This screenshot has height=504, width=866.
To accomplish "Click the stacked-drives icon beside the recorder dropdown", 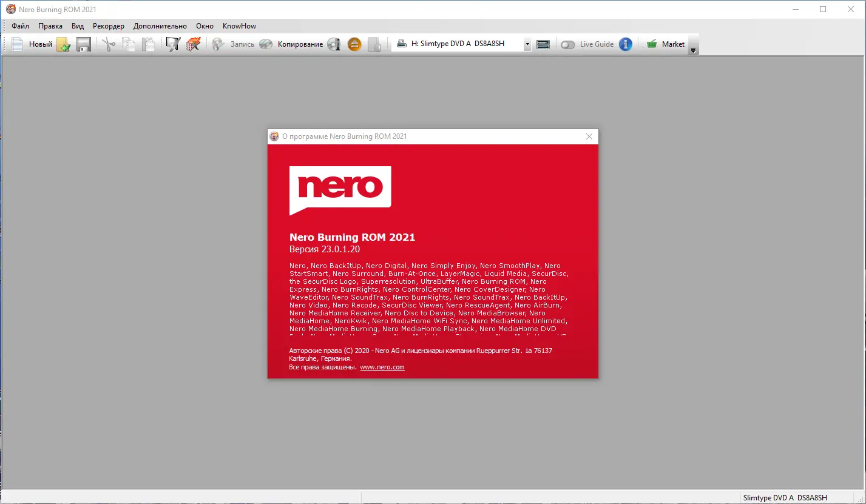I will 543,44.
